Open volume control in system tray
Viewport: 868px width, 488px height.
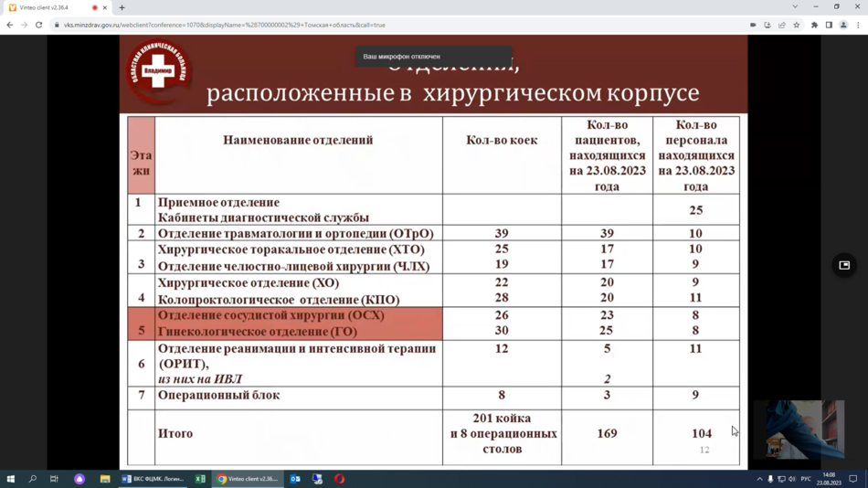pos(792,479)
